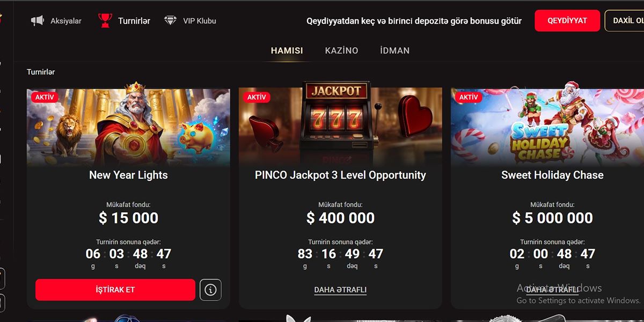644x322 pixels.
Task: Open DAHA ƏTRAFLI under Sweet Holiday Chase
Action: [x=552, y=290]
